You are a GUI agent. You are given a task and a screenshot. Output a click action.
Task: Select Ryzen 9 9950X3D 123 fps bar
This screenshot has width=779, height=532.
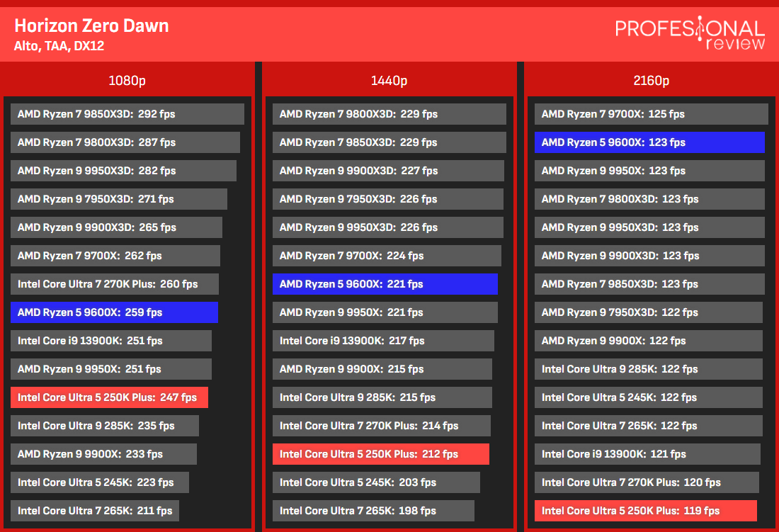(x=649, y=227)
